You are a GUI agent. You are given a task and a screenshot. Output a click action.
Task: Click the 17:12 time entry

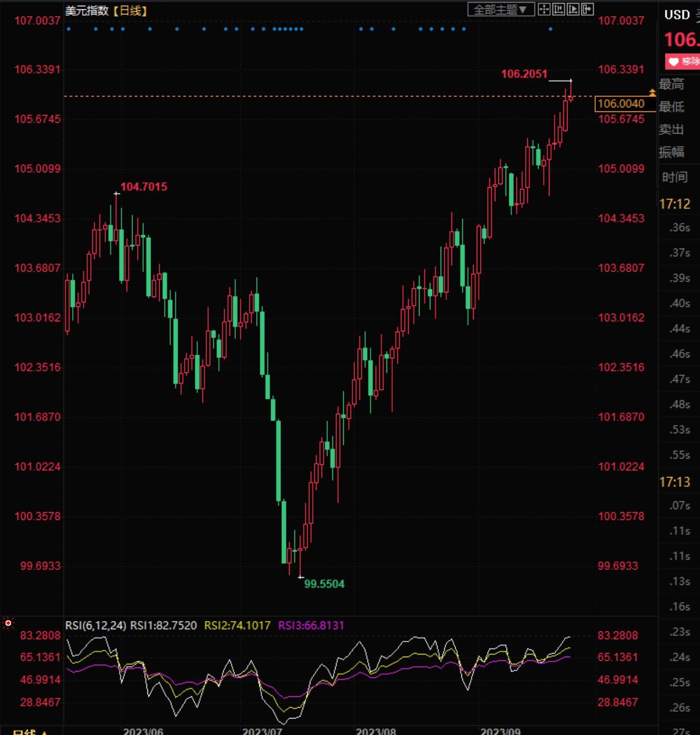click(675, 204)
